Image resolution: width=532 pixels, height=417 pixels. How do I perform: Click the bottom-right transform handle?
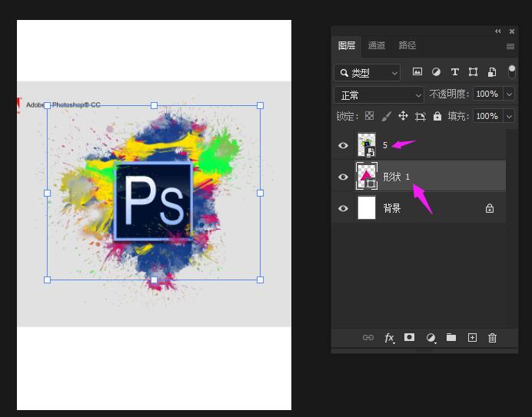[260, 280]
